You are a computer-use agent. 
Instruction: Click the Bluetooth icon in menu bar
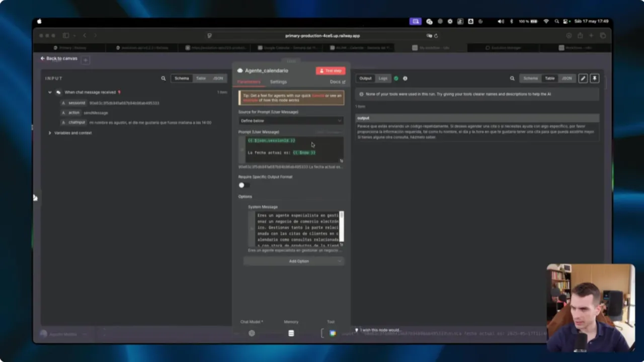[511, 22]
